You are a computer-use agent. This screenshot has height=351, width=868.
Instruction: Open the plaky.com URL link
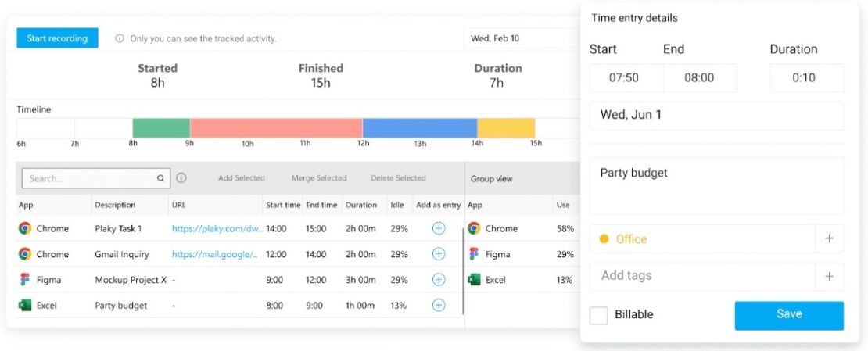(x=214, y=229)
